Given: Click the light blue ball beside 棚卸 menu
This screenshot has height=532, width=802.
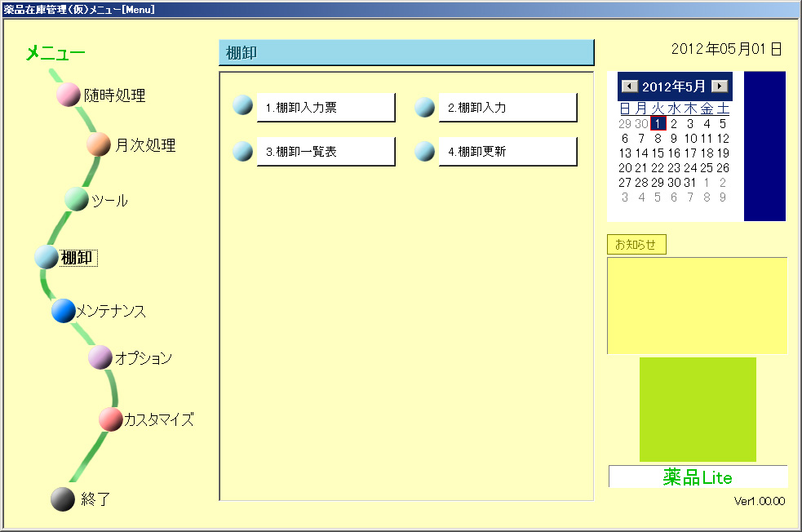Looking at the screenshot, I should click(x=47, y=257).
